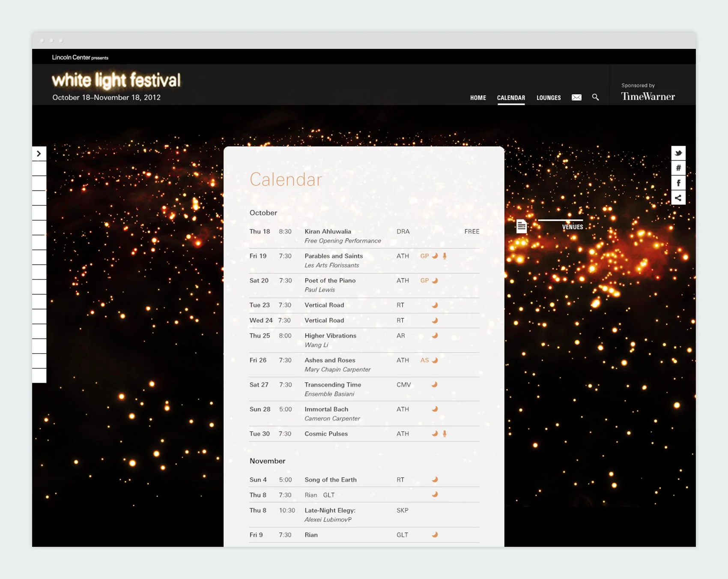The width and height of the screenshot is (728, 579).
Task: Click the November month heading
Action: pyautogui.click(x=267, y=461)
